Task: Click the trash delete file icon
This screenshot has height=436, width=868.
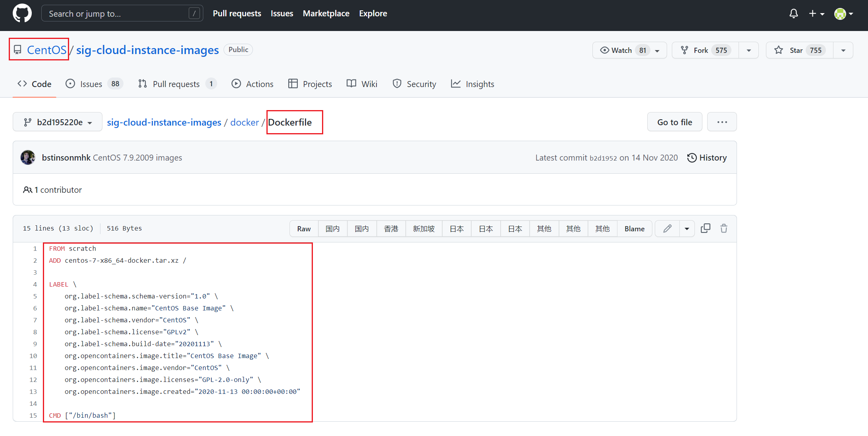Action: tap(724, 228)
